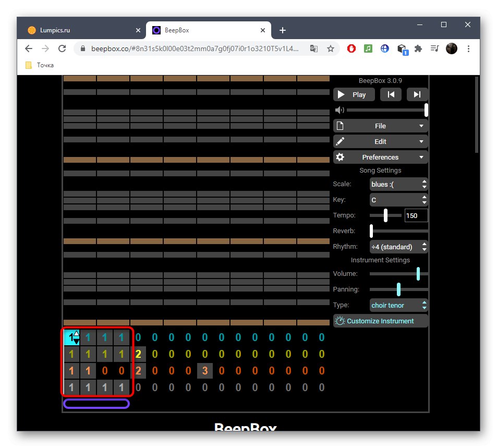The image size is (497, 448).
Task: Click the red Opera-style extension icon
Action: (x=351, y=49)
